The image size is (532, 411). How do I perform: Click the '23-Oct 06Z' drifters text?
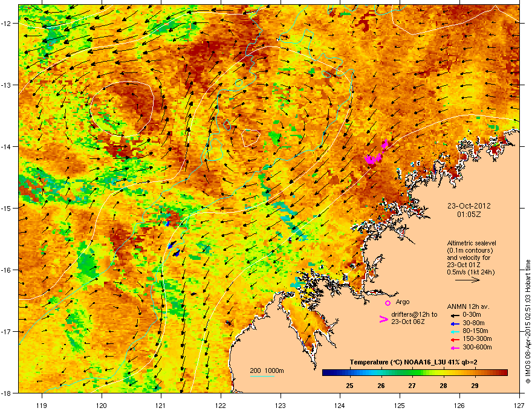click(x=407, y=322)
